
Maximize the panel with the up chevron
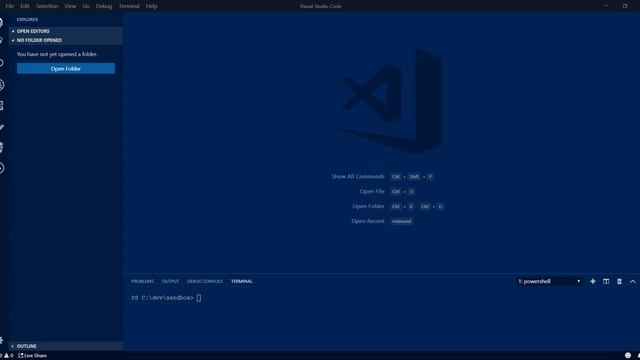(632, 281)
